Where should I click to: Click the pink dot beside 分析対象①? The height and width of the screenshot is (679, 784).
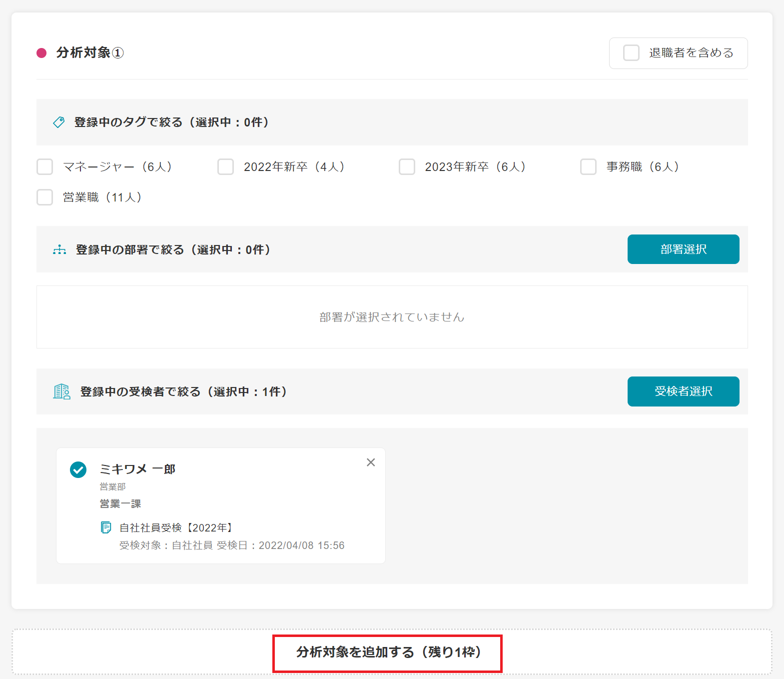[42, 53]
